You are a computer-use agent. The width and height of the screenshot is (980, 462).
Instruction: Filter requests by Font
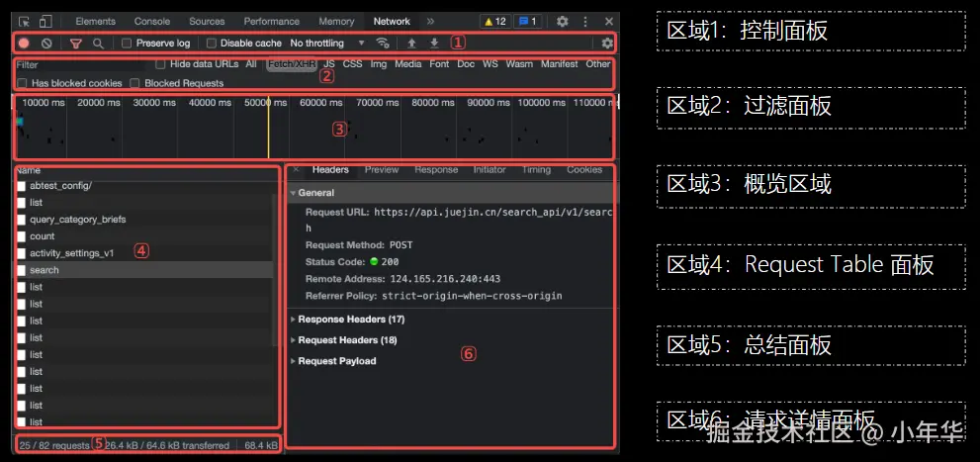[x=439, y=63]
